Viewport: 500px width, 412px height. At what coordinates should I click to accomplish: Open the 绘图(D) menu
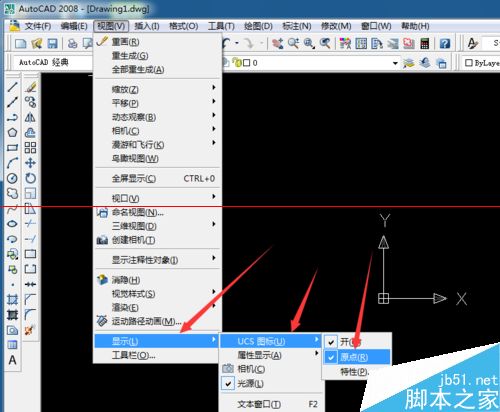tap(258, 26)
